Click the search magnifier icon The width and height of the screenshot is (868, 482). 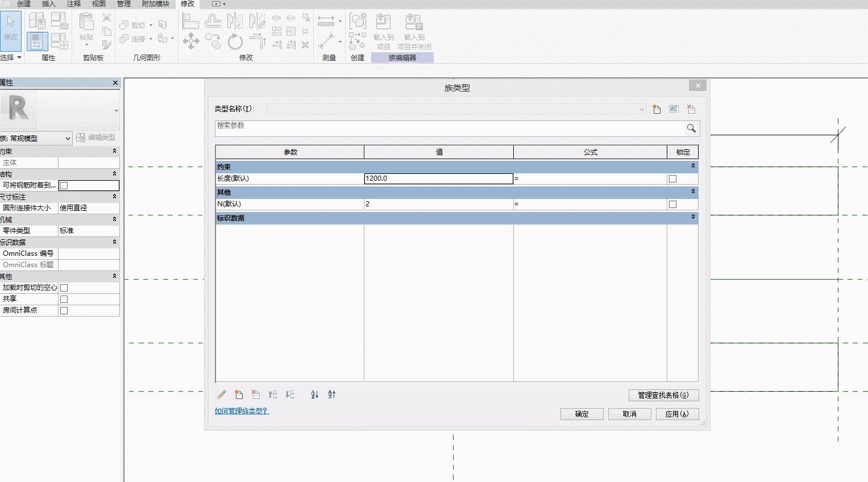(x=691, y=128)
